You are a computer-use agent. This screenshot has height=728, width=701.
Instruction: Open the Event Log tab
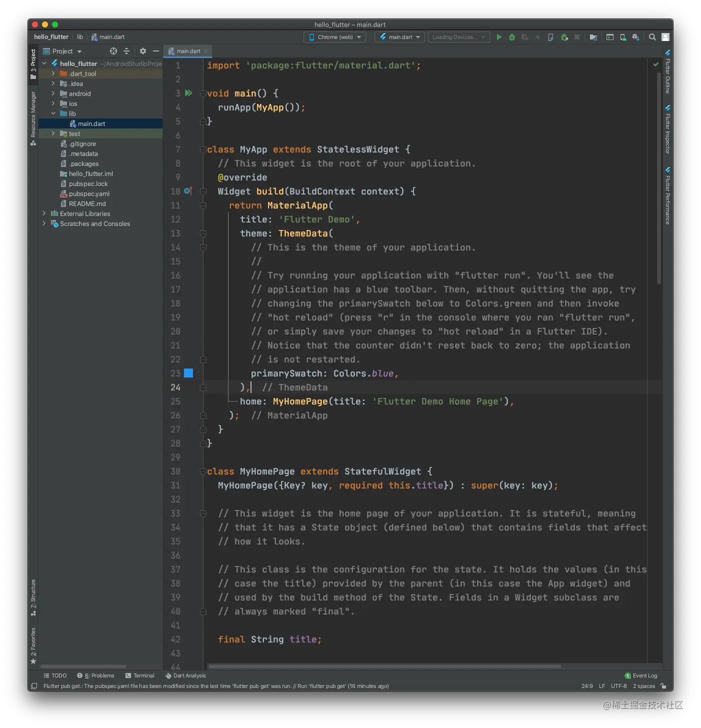(641, 675)
